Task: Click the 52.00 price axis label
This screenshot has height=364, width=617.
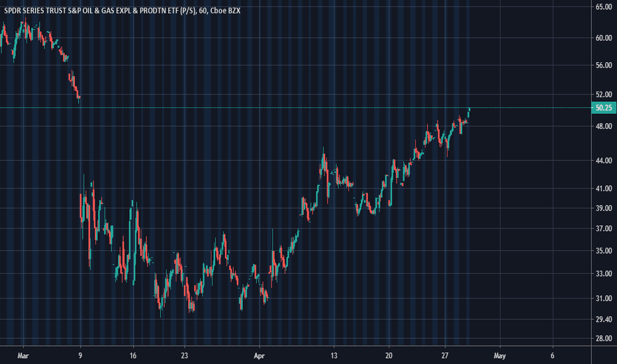Action: coord(604,95)
